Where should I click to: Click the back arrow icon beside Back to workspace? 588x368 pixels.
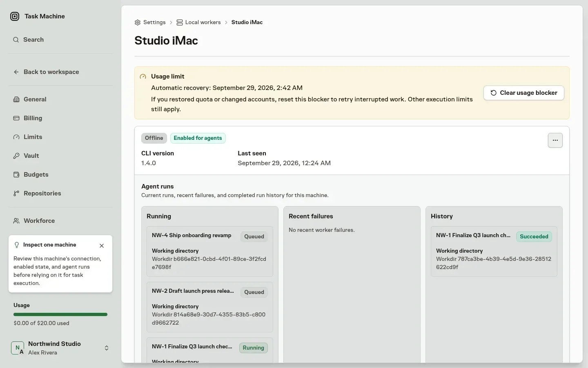[16, 72]
